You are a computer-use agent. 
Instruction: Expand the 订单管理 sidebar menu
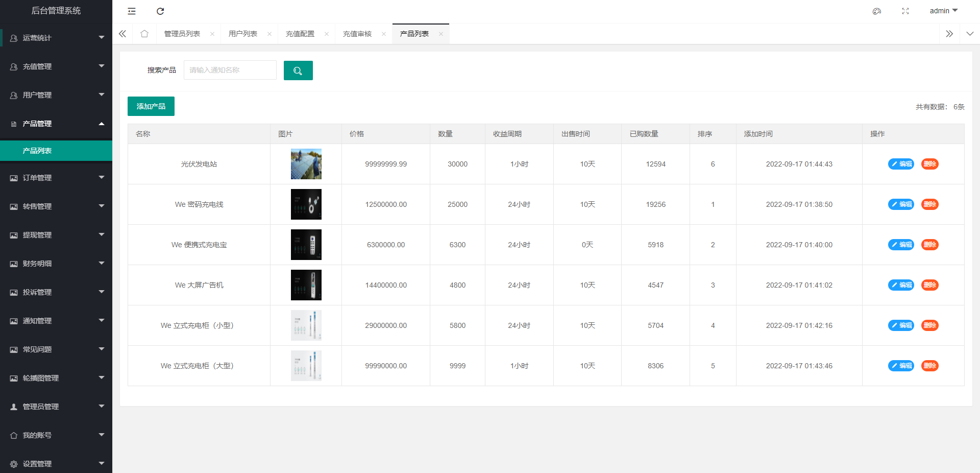click(56, 178)
